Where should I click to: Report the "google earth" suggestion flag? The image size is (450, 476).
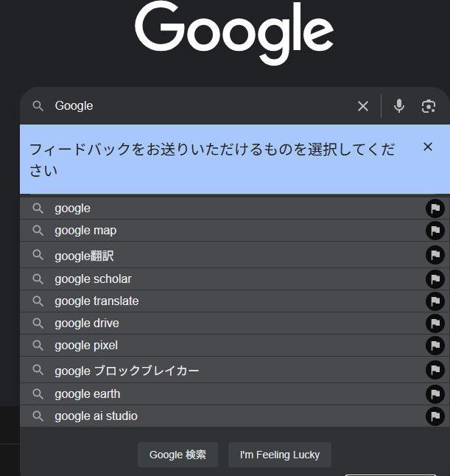435,394
